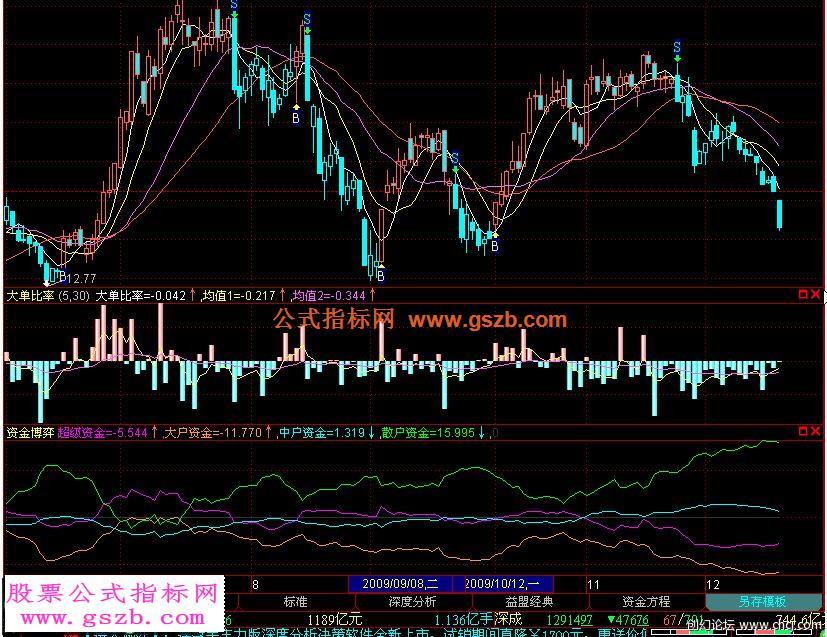Maximize the 资金博弈 indicator panel
This screenshot has width=827, height=637.
click(803, 431)
